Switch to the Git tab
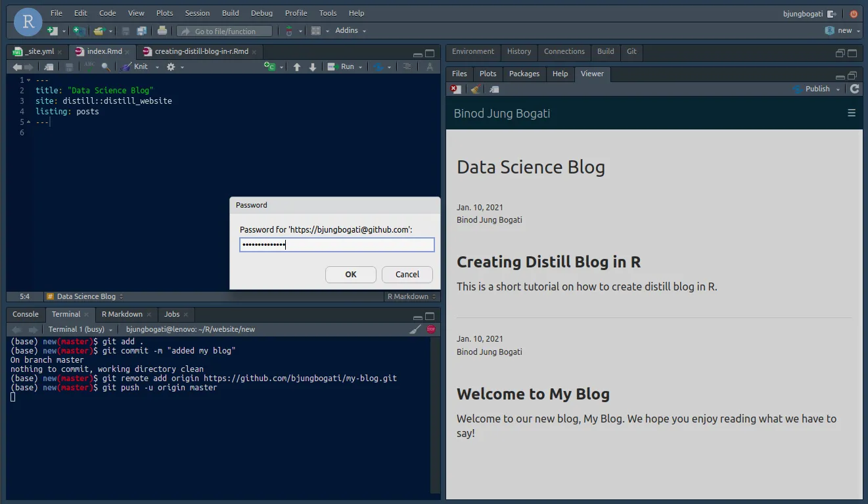 tap(631, 51)
